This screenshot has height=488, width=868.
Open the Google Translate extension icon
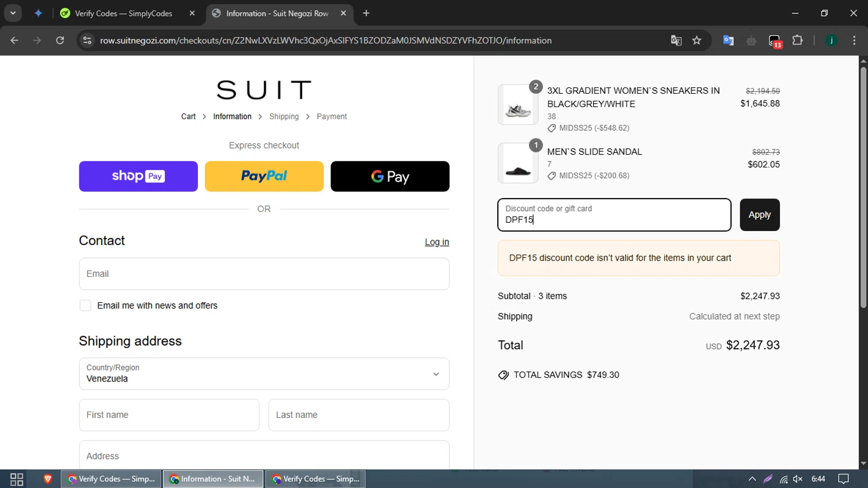(x=729, y=41)
